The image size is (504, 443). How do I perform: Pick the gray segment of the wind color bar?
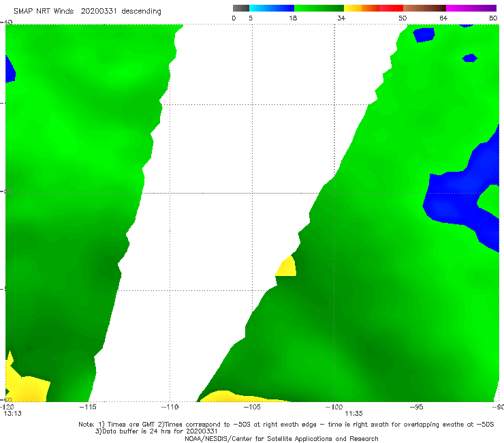[240, 8]
